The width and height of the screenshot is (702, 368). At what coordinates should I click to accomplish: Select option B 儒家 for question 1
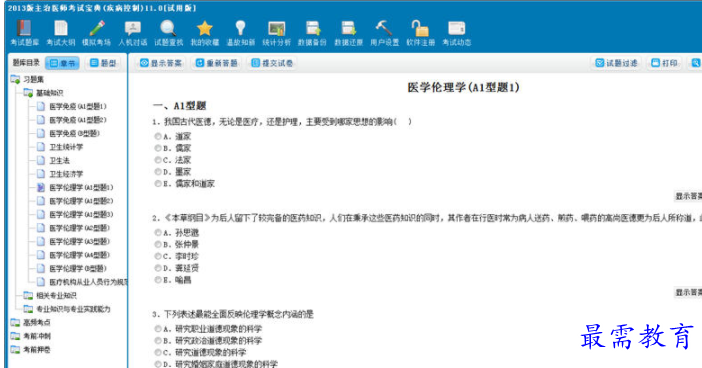pyautogui.click(x=158, y=148)
